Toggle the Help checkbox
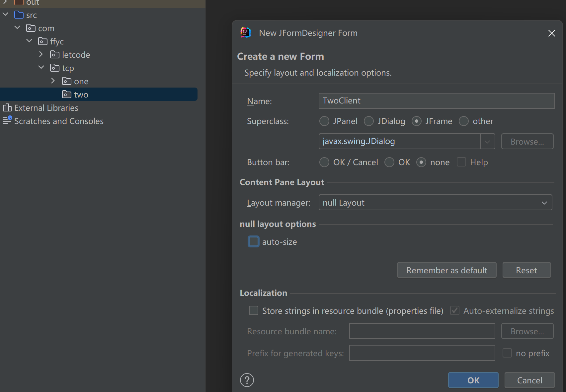566x392 pixels. (461, 162)
